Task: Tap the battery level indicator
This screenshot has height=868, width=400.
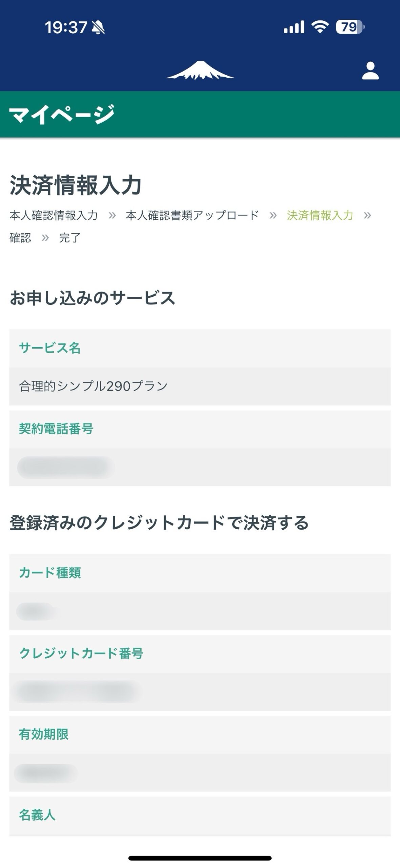Action: click(x=350, y=27)
